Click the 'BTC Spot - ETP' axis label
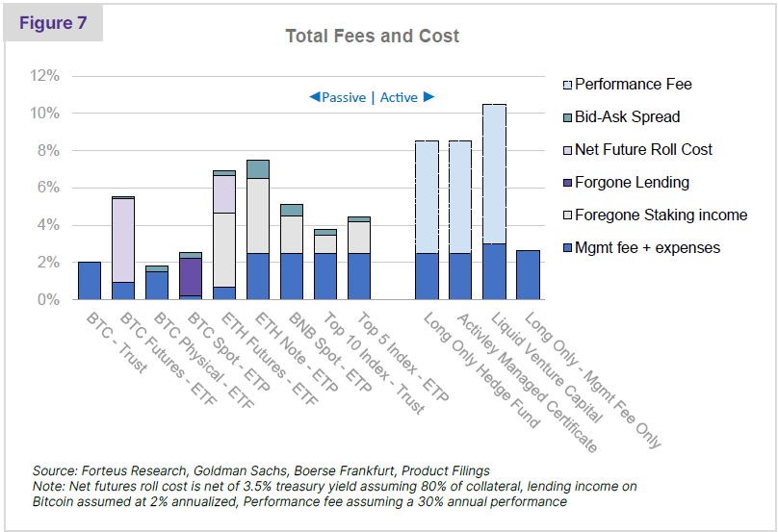Screen dimensions: 778x532 coord(229,352)
